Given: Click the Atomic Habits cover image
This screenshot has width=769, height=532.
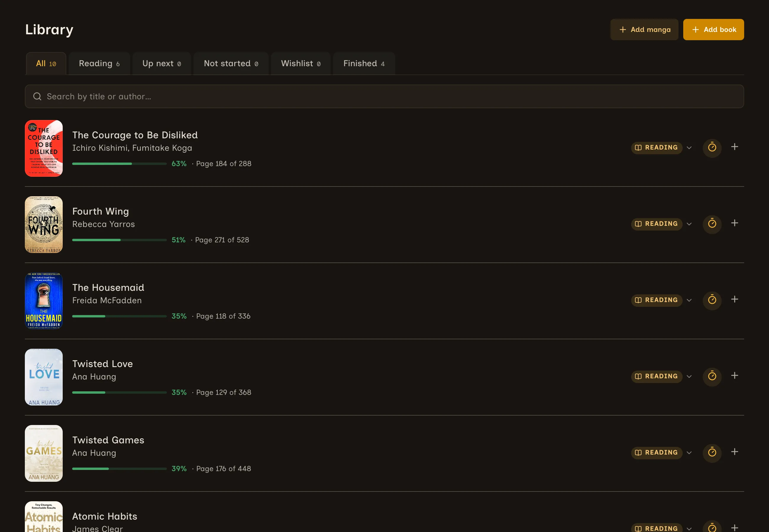Looking at the screenshot, I should tap(44, 517).
